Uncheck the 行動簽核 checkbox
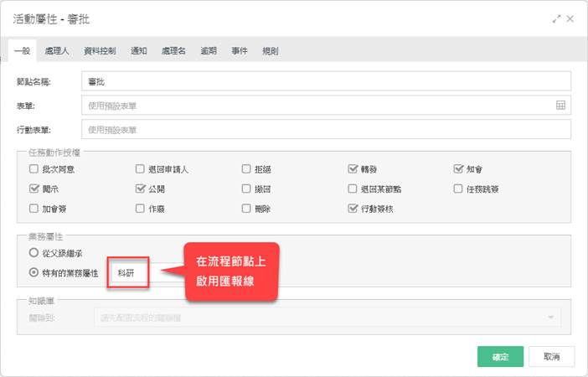This screenshot has width=588, height=377. click(353, 209)
